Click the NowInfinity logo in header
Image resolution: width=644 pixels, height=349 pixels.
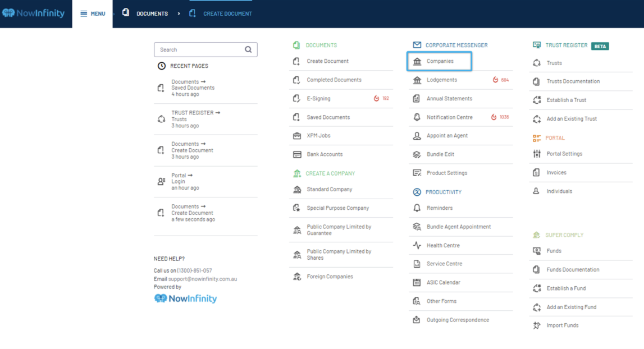(x=34, y=13)
